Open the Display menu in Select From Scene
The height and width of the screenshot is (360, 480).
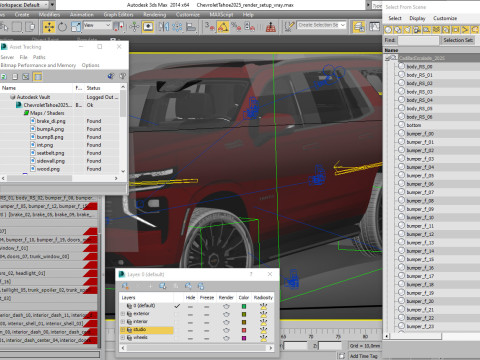417,18
